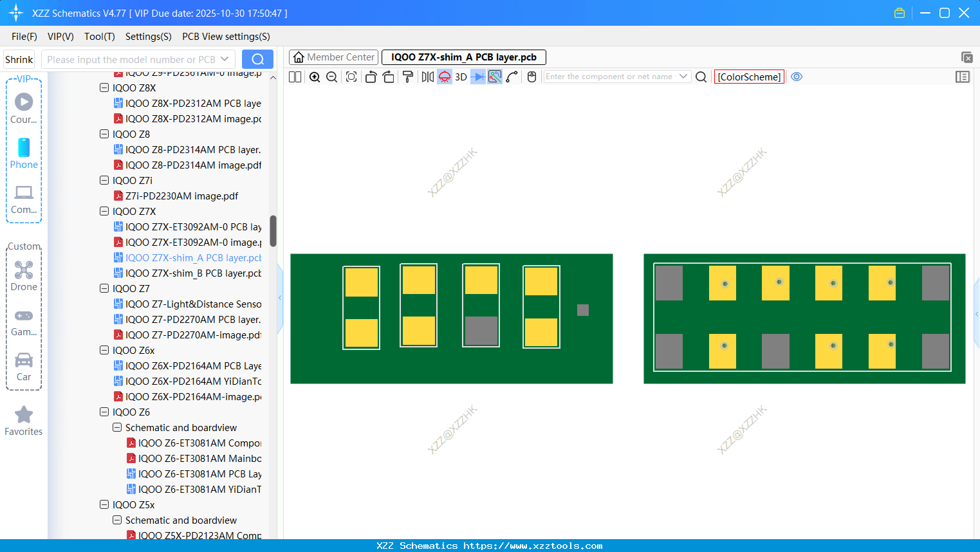The image size is (980, 552).
Task: Open the Tool(T) menu
Action: click(x=99, y=37)
